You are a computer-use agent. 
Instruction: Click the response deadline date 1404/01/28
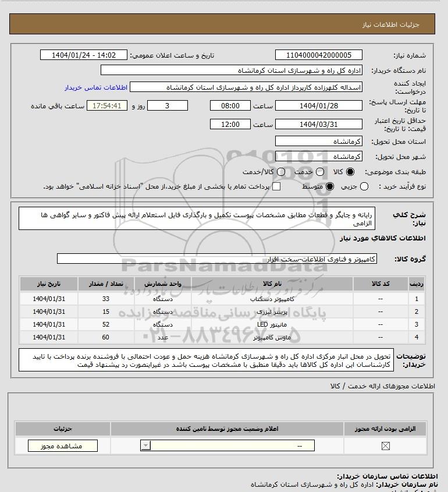318,106
